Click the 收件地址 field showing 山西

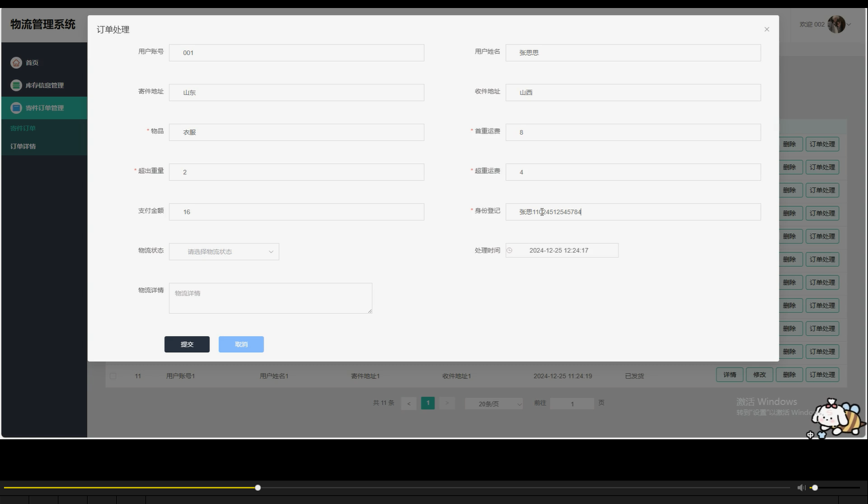[633, 92]
